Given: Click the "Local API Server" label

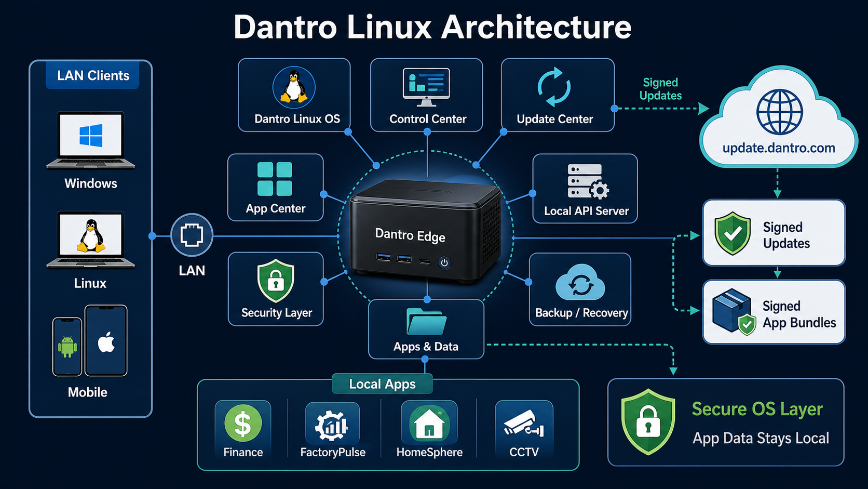Looking at the screenshot, I should tap(586, 211).
